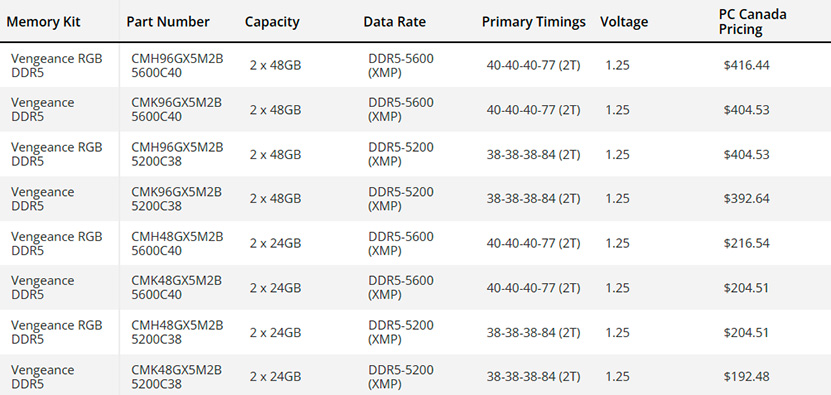Click the Primary Timings column header
The image size is (831, 395).
coord(534,22)
